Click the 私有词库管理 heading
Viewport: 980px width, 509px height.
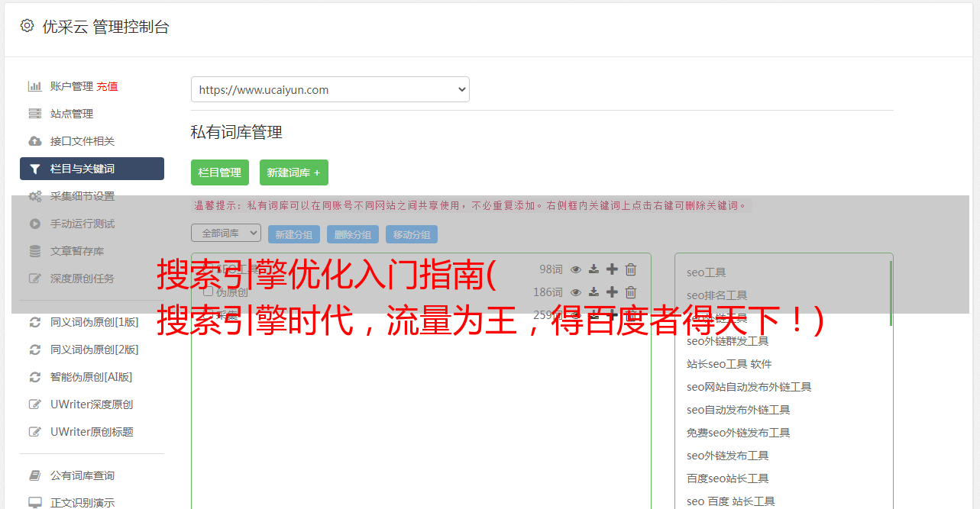(x=237, y=132)
